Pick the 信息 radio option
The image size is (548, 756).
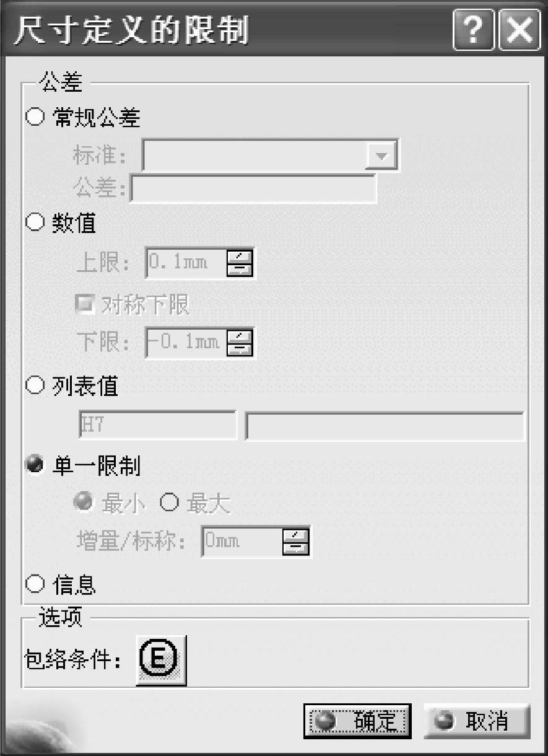(35, 583)
